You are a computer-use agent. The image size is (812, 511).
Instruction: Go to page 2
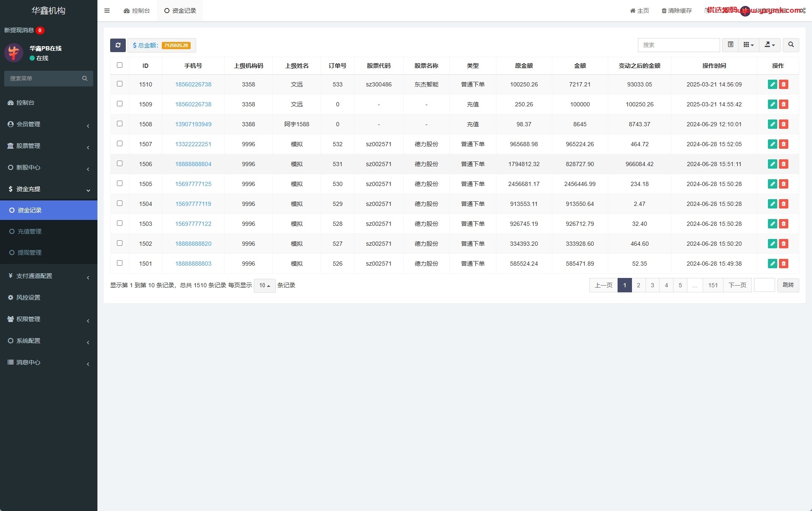638,285
